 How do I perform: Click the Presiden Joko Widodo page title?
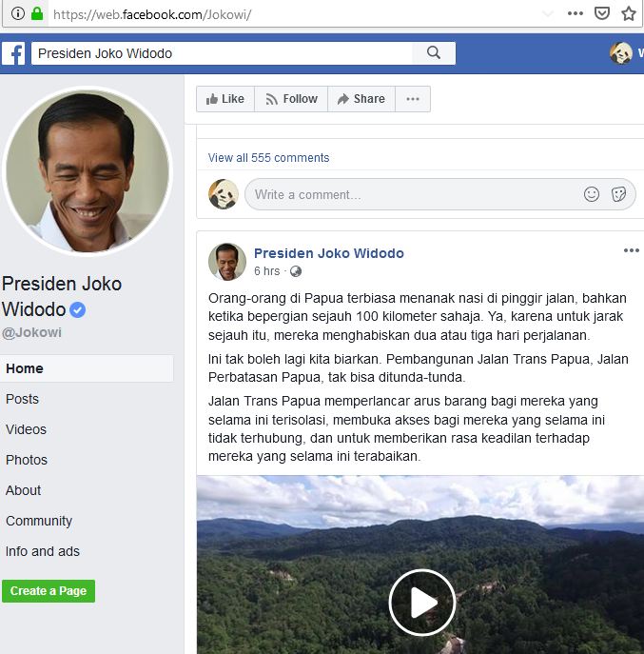point(62,297)
